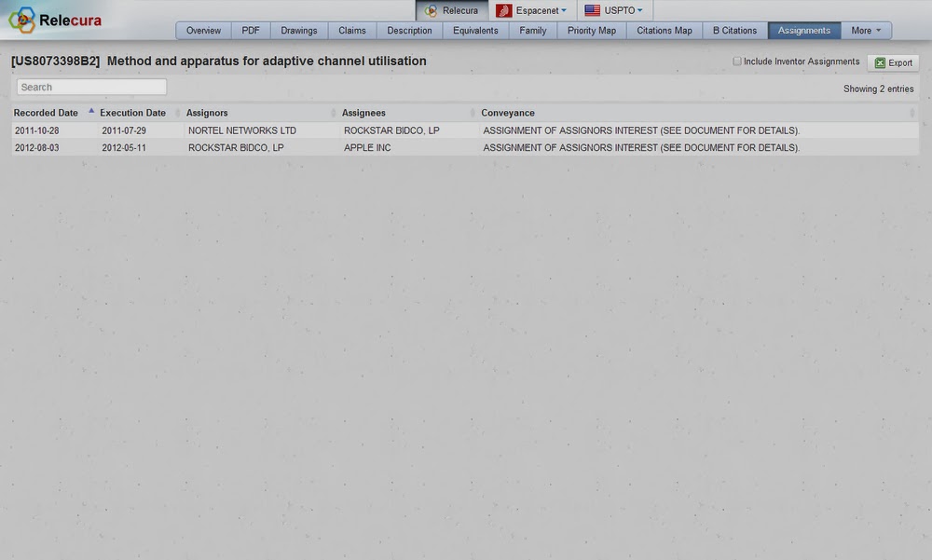Viewport: 932px width, 560px height.
Task: Sort by Conveyance column header
Action: tap(508, 113)
